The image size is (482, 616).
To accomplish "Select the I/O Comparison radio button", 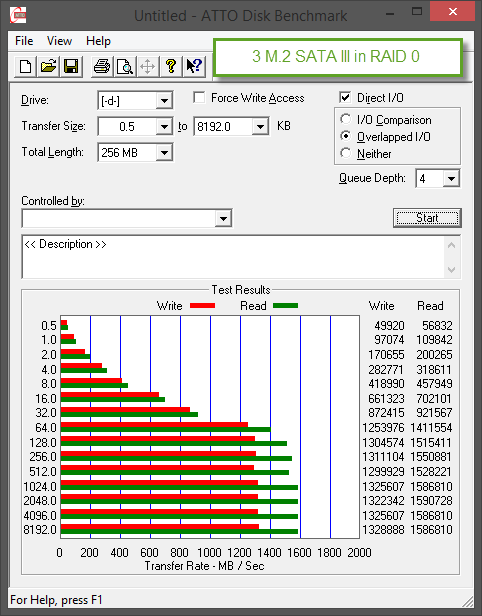I will coord(346,119).
